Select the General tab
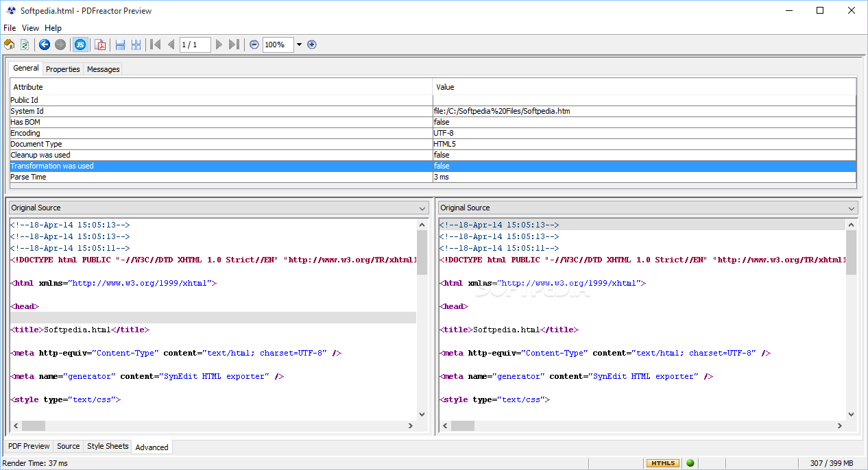 (x=26, y=68)
